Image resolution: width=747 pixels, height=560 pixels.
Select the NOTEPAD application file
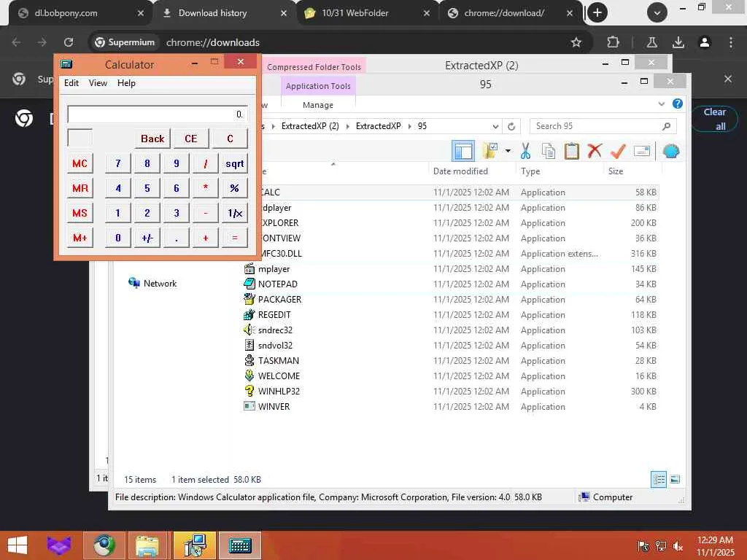[278, 284]
